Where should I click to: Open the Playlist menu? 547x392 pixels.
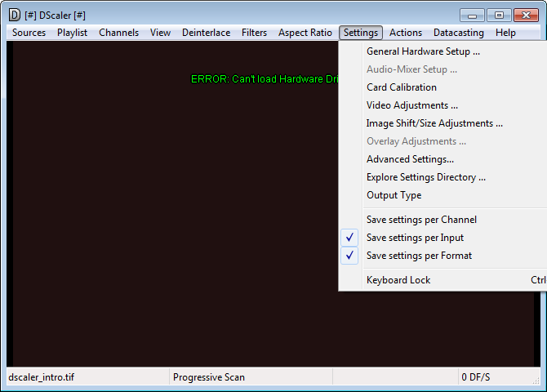(72, 33)
